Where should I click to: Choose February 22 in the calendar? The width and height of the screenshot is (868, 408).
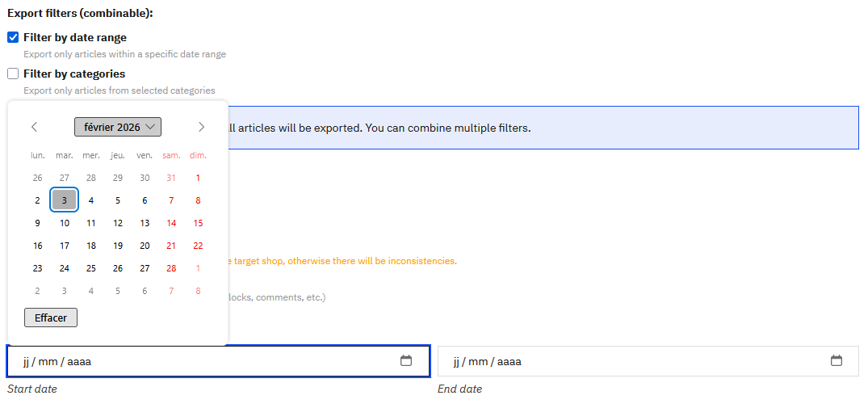click(x=198, y=246)
